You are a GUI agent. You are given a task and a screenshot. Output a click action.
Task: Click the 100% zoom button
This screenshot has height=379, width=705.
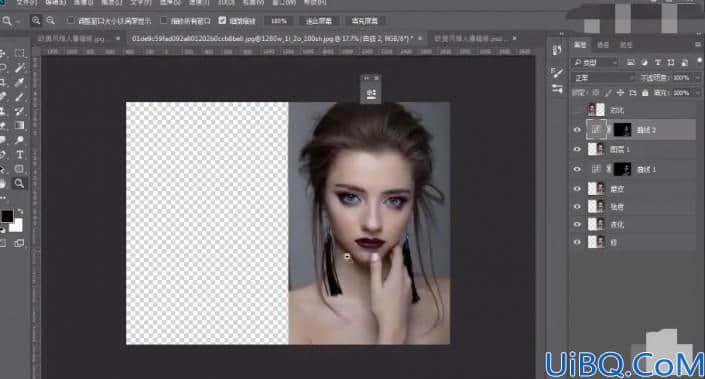(279, 21)
